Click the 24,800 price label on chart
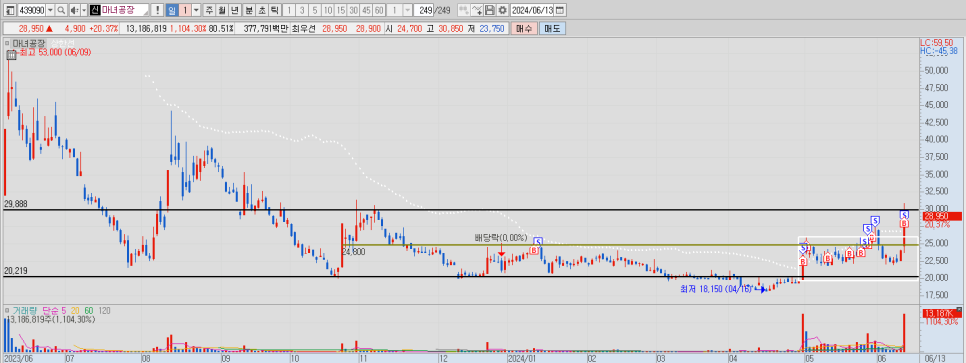The width and height of the screenshot is (966, 363). 354,251
